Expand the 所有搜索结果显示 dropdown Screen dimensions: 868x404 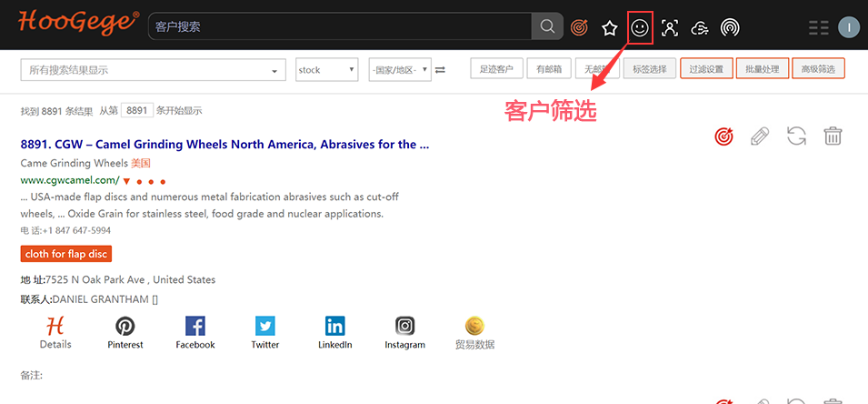(x=154, y=70)
